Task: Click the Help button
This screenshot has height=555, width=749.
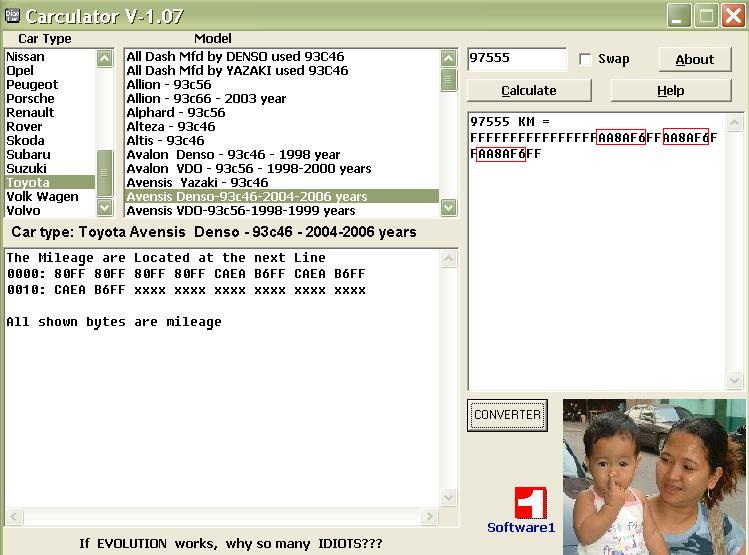Action: click(671, 90)
